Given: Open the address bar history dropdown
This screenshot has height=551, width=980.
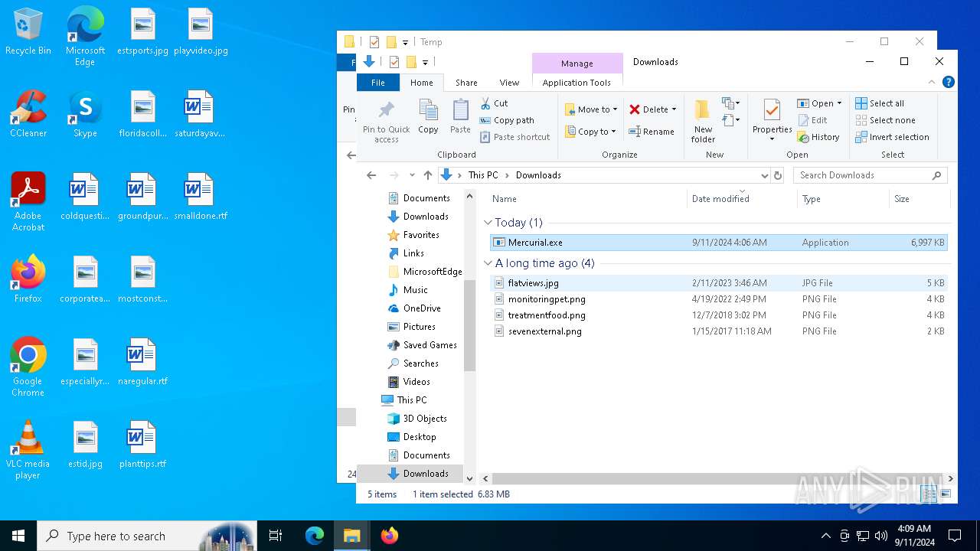Looking at the screenshot, I should pyautogui.click(x=764, y=175).
